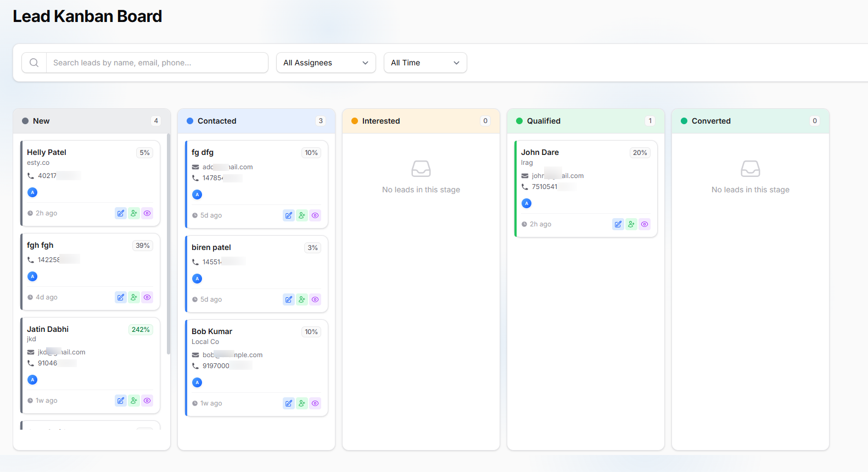Viewport: 868px width, 472px height.
Task: Assign user to Helly Patel lead
Action: 134,213
